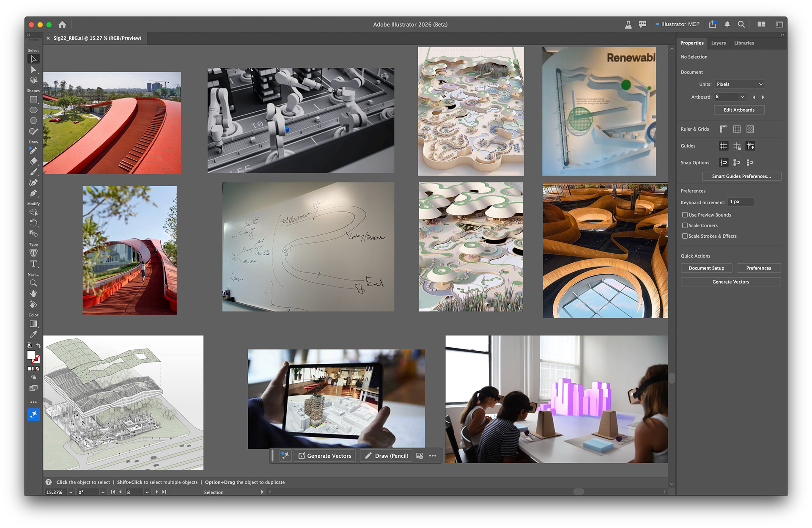Open Smart Guides Preferences
The image size is (812, 528).
[x=741, y=176]
